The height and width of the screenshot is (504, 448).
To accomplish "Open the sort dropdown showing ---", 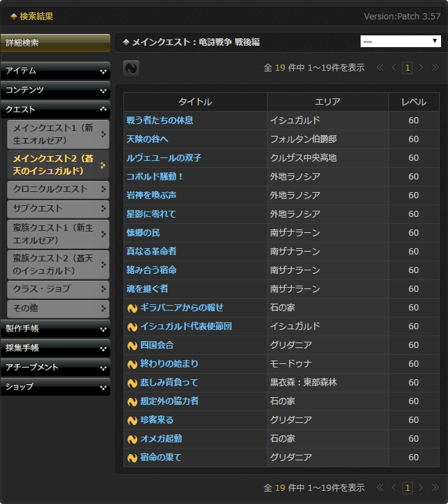I will (401, 42).
